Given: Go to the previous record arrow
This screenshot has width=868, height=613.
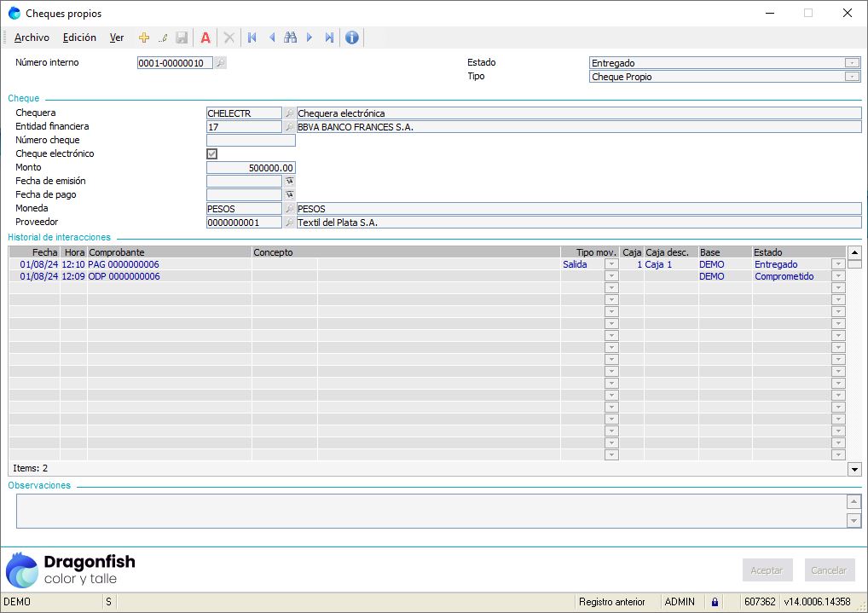Looking at the screenshot, I should coord(272,38).
